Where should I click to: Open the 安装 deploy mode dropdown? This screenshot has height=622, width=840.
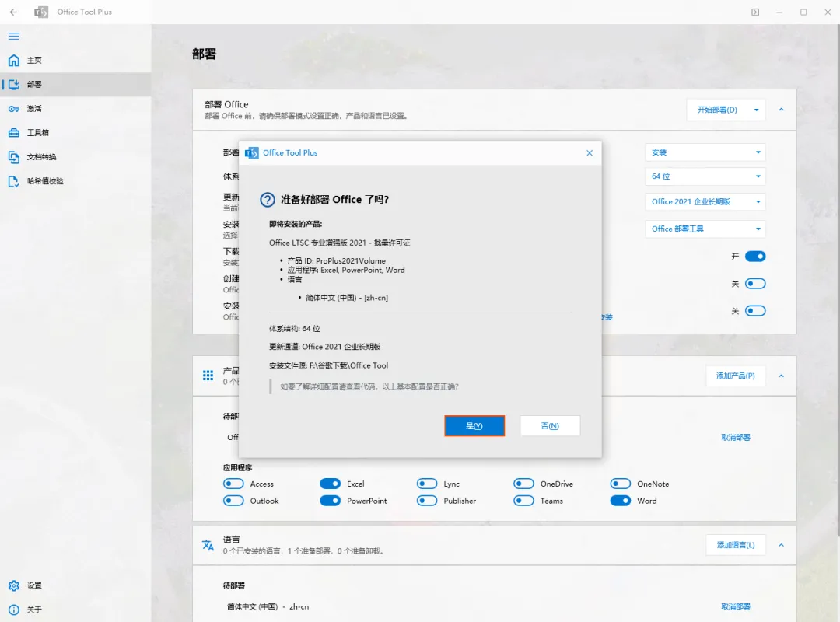705,152
